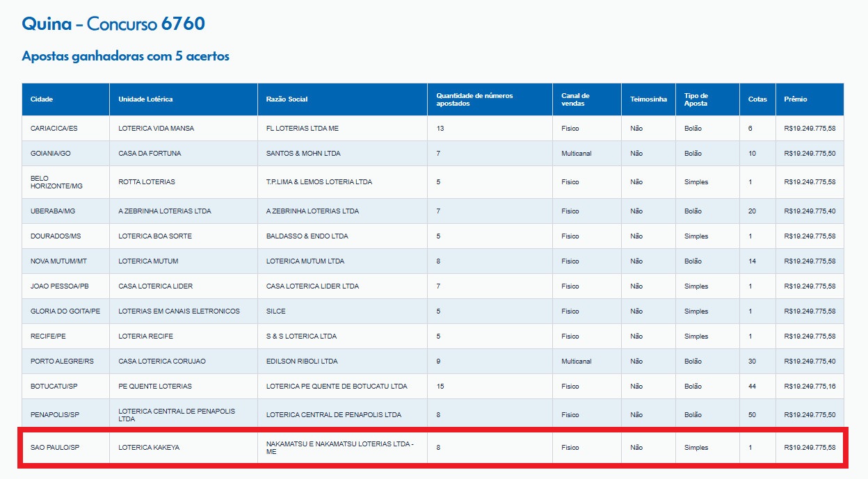Click the LOTERIAS EM CANAIS ELETRONICOS cell
The height and width of the screenshot is (479, 868).
pyautogui.click(x=179, y=311)
